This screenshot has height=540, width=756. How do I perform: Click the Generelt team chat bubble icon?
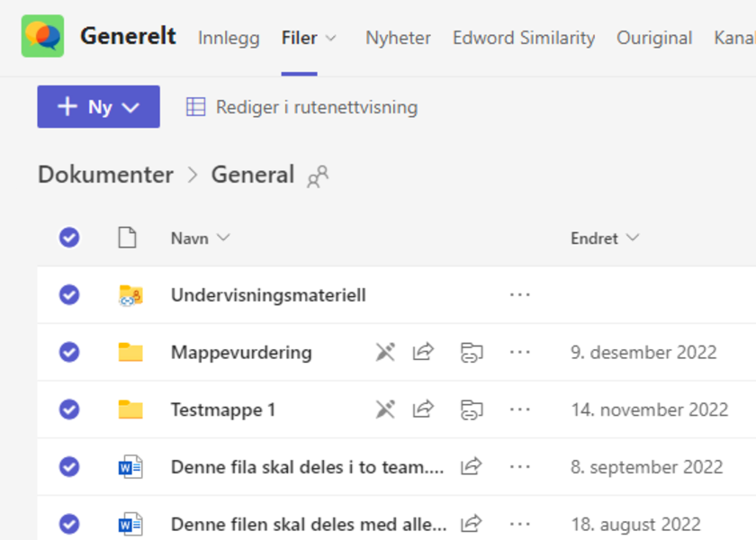click(42, 36)
